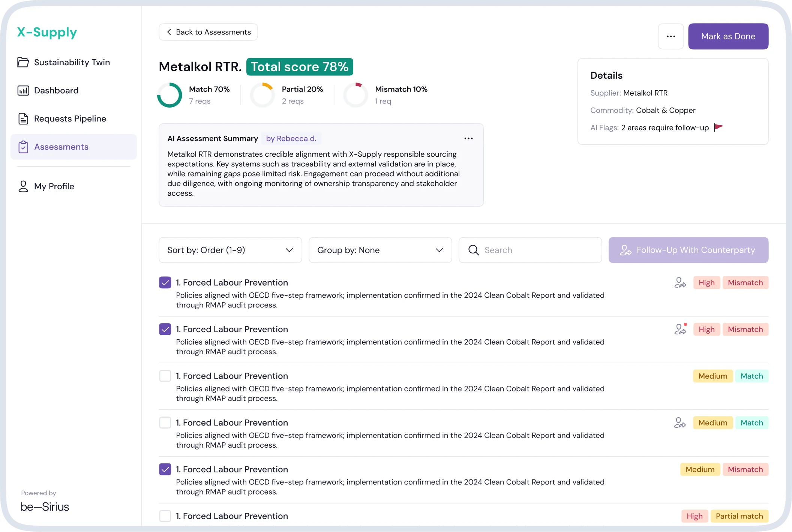Click the Match 70% progress ring
The width and height of the screenshot is (792, 532).
coord(169,95)
